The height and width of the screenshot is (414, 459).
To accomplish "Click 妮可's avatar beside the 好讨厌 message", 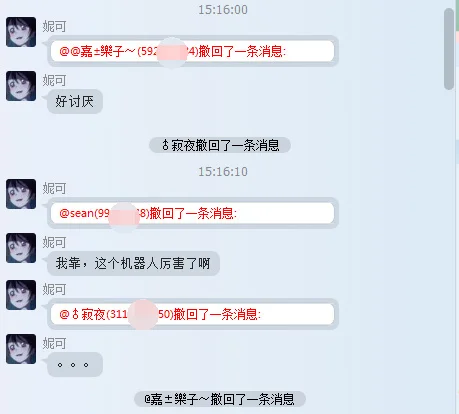I will click(21, 86).
